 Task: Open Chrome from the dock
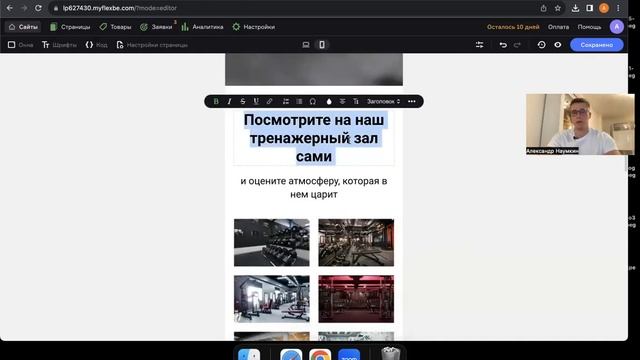tap(320, 355)
